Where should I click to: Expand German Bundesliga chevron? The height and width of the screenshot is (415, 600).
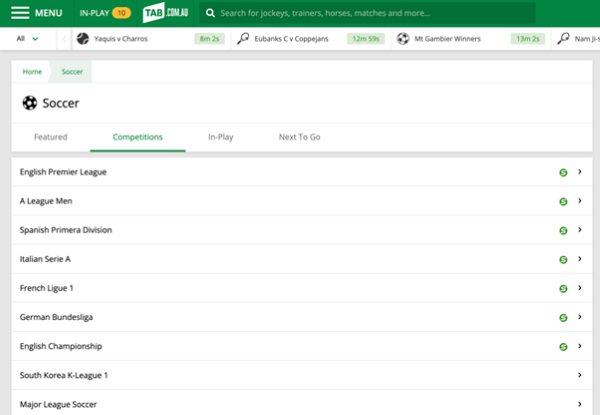coord(580,317)
